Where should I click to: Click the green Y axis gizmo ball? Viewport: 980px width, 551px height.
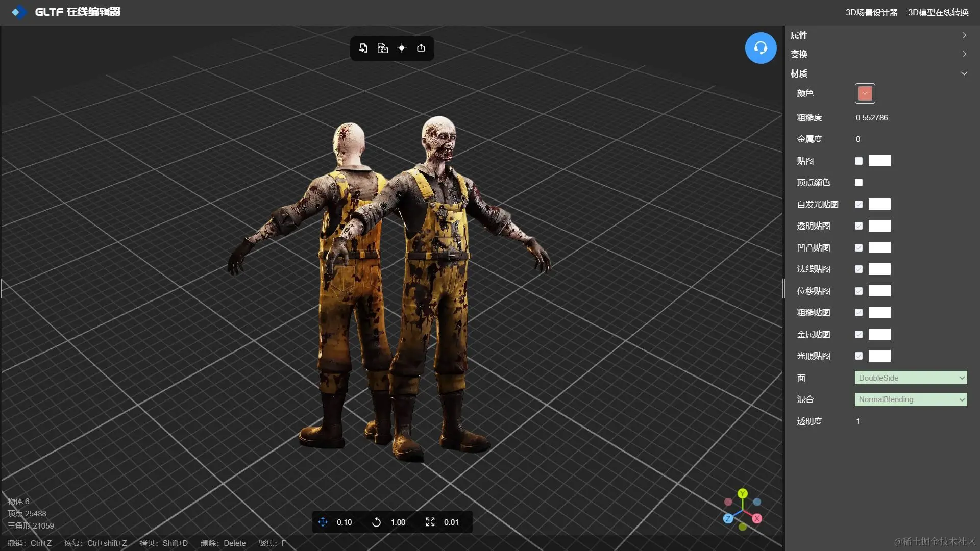point(743,493)
